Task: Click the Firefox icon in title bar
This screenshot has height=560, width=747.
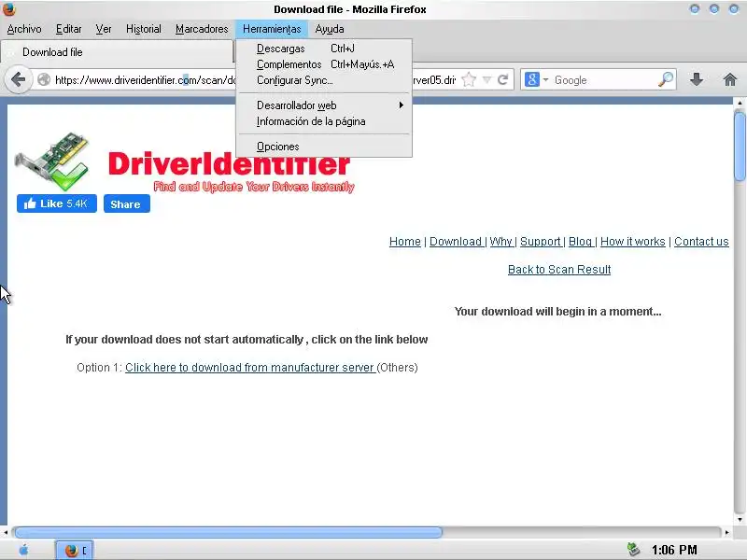Action: [9, 9]
